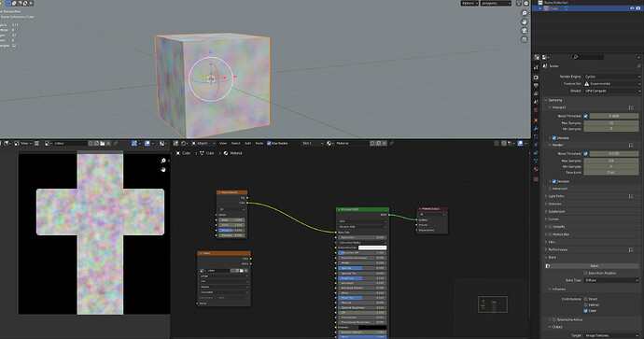Hide the Cube in the outliner
The height and width of the screenshot is (339, 644).
point(632,8)
